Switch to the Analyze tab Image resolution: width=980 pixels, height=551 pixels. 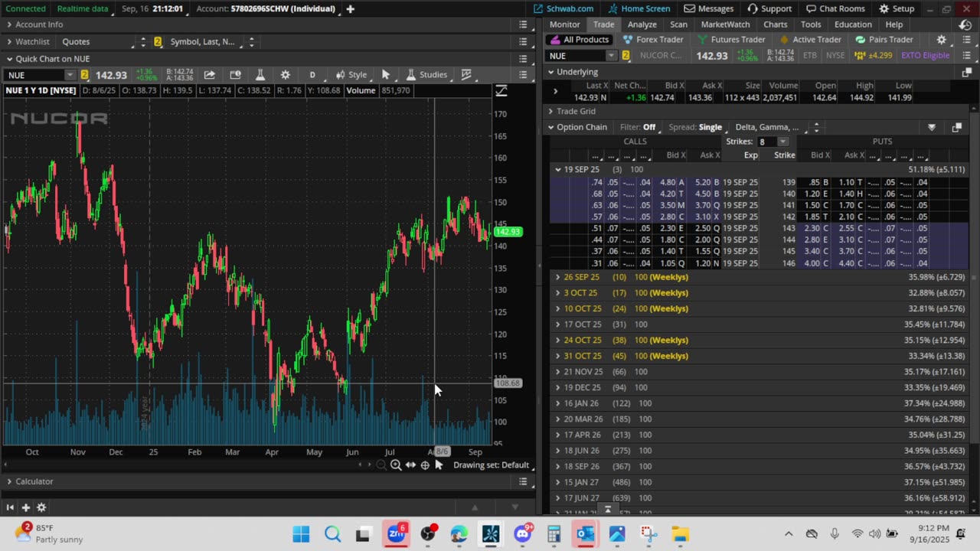642,24
